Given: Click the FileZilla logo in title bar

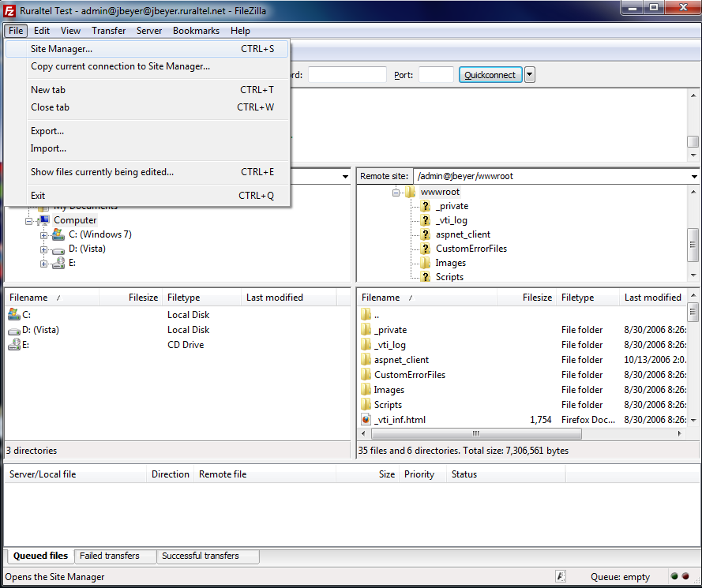Looking at the screenshot, I should (x=9, y=10).
